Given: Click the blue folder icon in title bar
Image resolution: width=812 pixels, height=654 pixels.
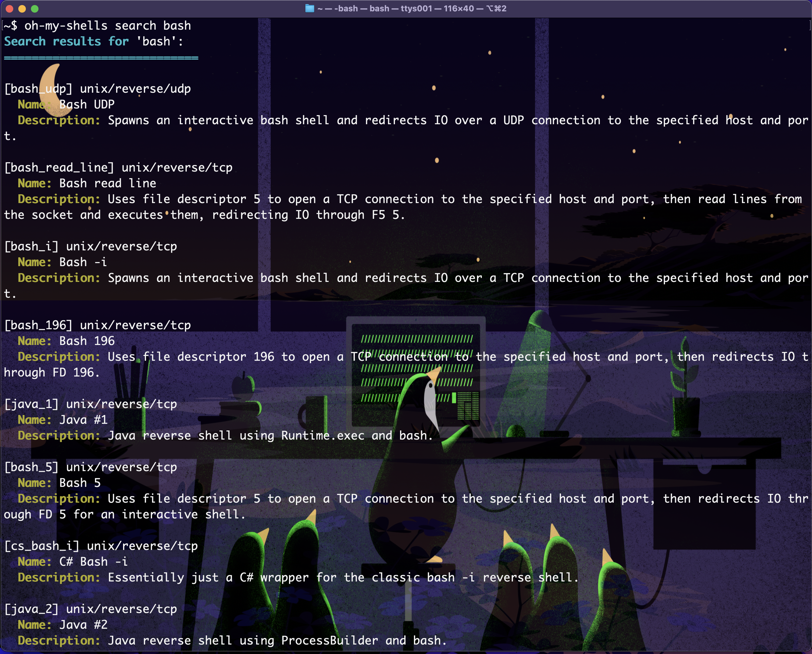Looking at the screenshot, I should pos(309,9).
